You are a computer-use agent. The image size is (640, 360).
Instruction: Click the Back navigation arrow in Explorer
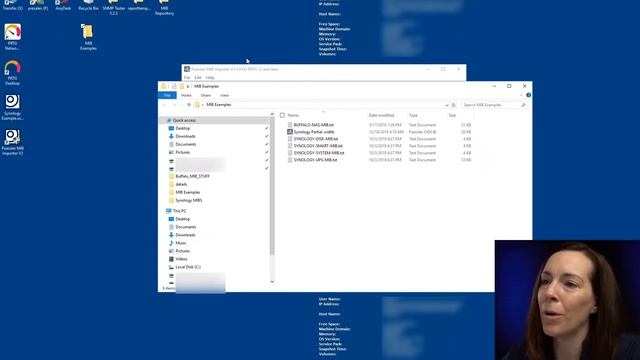tap(164, 105)
